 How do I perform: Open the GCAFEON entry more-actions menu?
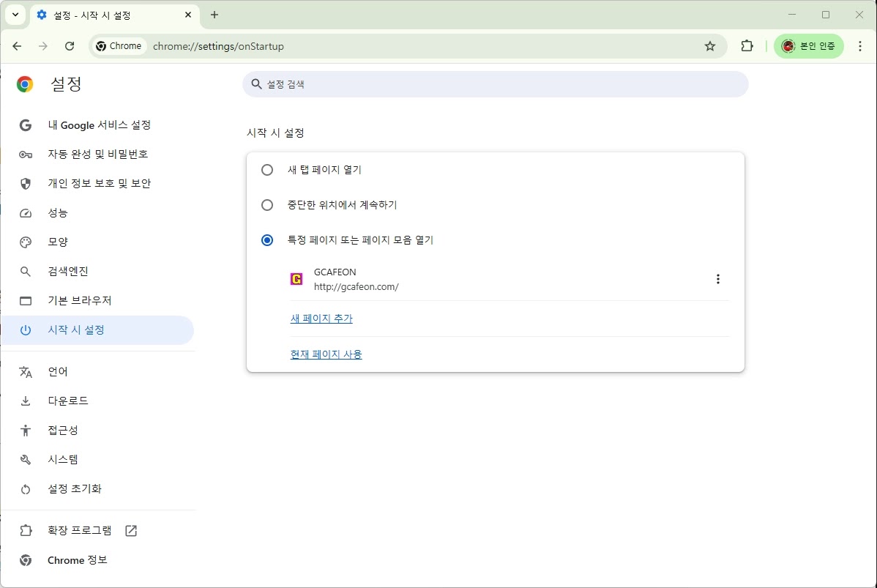pos(717,279)
